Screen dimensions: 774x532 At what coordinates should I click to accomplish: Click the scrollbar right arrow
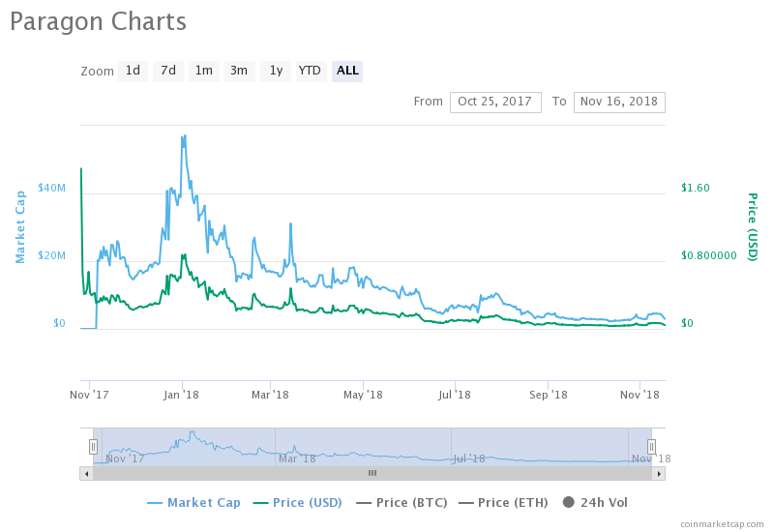click(659, 474)
